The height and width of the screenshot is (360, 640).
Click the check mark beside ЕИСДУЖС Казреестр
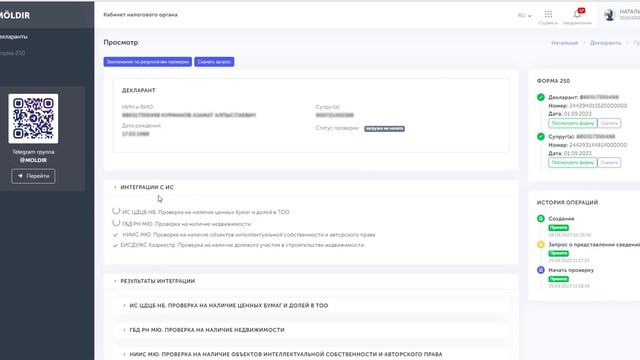point(116,245)
